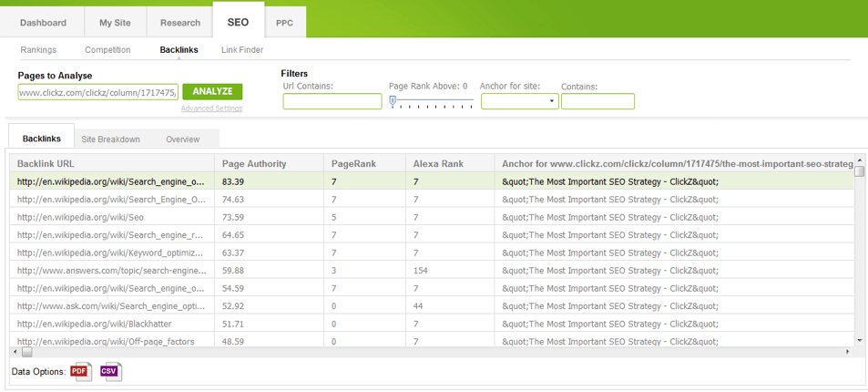The image size is (868, 392).
Task: Click the green ANALYZE button
Action: click(x=212, y=91)
